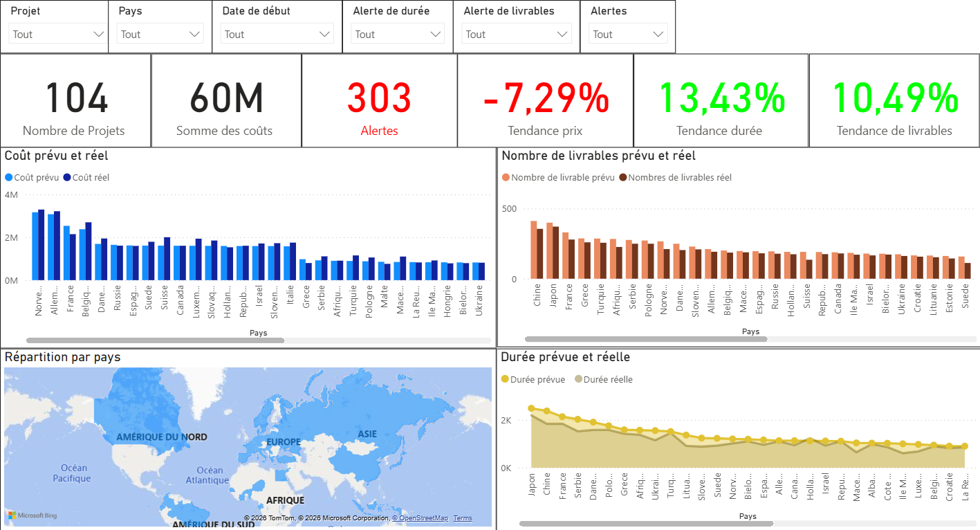Click the Coût réel legend marker
The width and height of the screenshot is (980, 530).
[x=67, y=177]
